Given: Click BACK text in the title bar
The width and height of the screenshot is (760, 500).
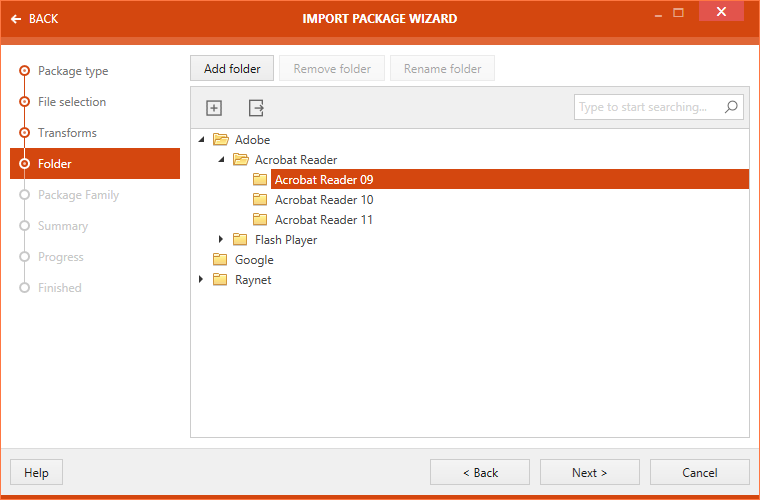Looking at the screenshot, I should pyautogui.click(x=44, y=19).
